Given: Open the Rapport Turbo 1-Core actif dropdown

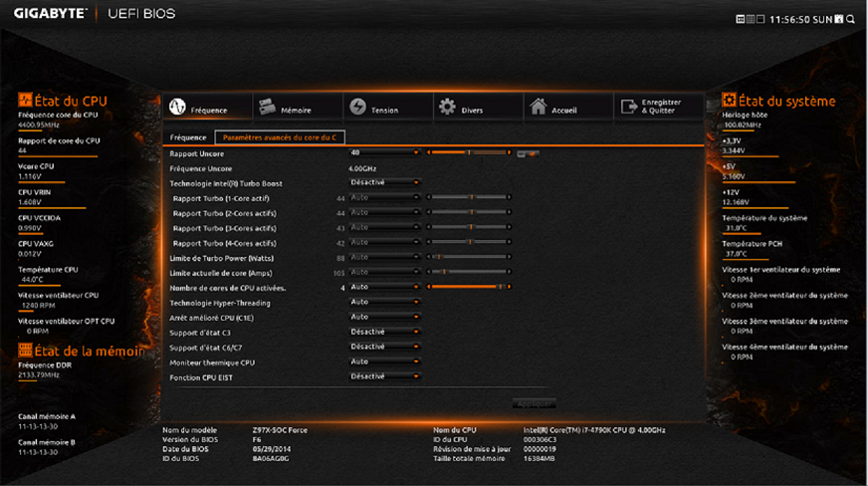Looking at the screenshot, I should click(x=384, y=197).
